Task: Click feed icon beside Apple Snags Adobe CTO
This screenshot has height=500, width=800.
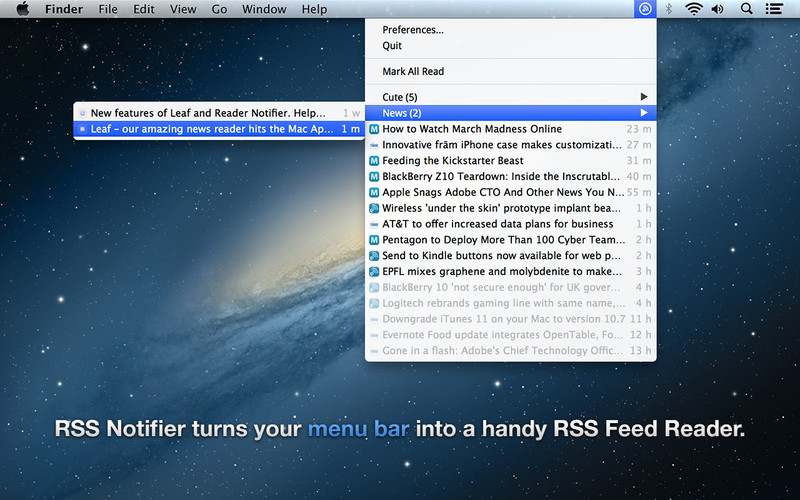Action: [x=374, y=192]
